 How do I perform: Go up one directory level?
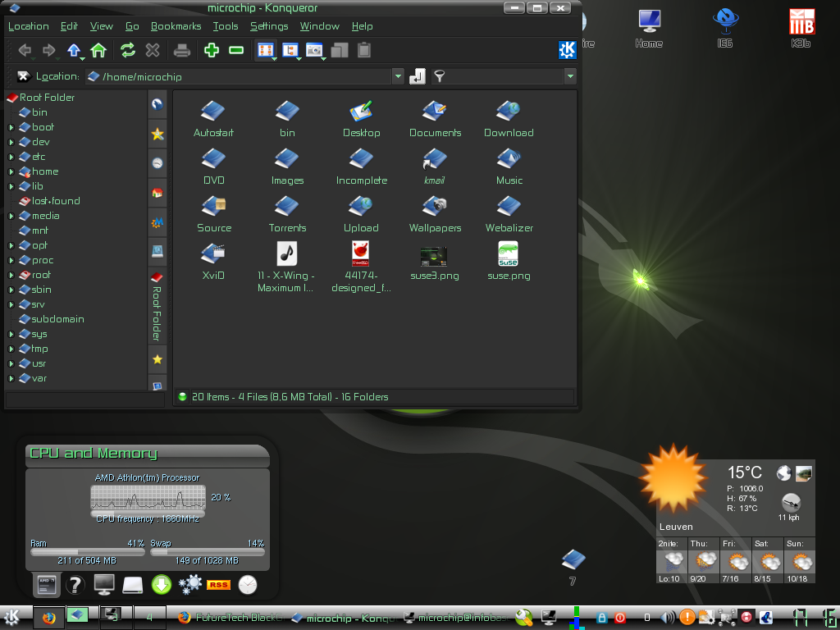coord(73,50)
